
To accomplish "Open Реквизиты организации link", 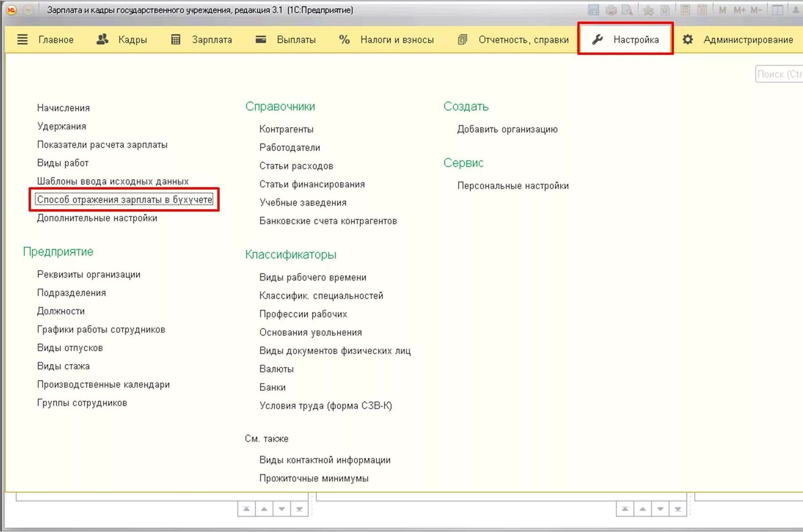I will tap(89, 274).
